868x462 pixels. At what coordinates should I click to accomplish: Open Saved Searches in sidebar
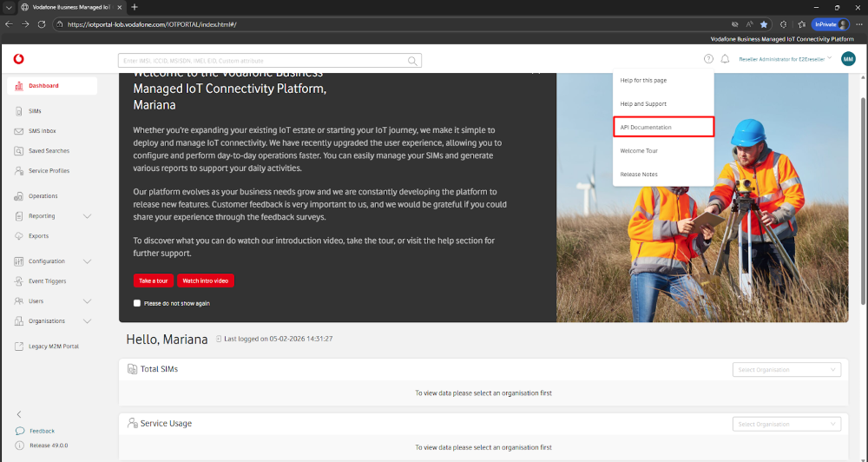click(x=49, y=151)
